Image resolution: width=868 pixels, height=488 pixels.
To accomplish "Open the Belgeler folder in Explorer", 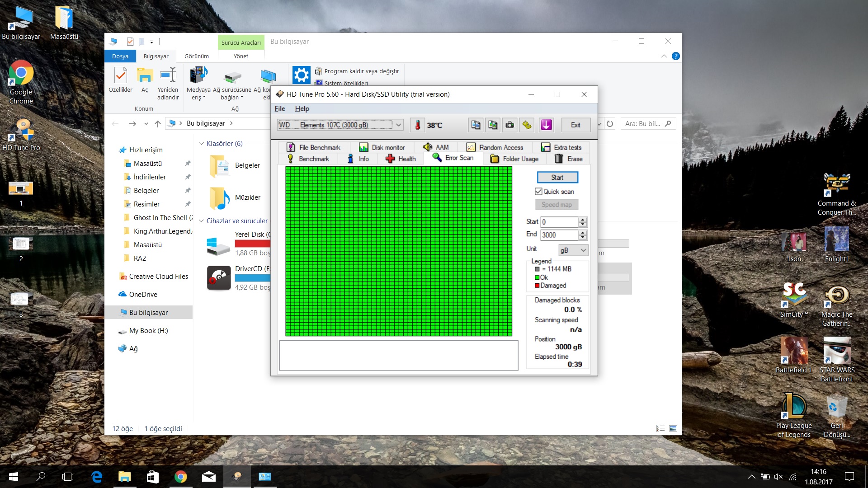I will coord(235,165).
